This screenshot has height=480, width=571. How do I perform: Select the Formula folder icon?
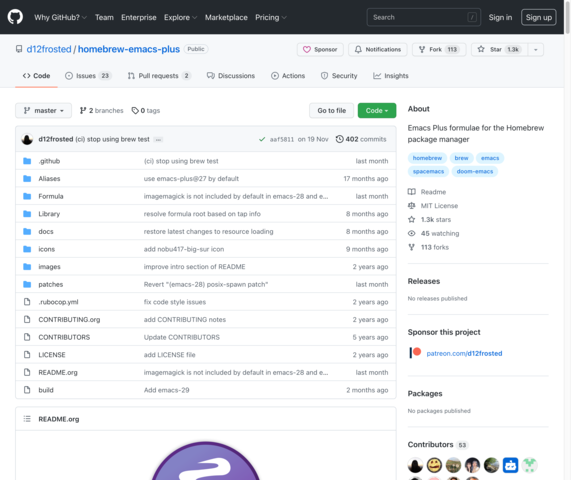tap(27, 196)
